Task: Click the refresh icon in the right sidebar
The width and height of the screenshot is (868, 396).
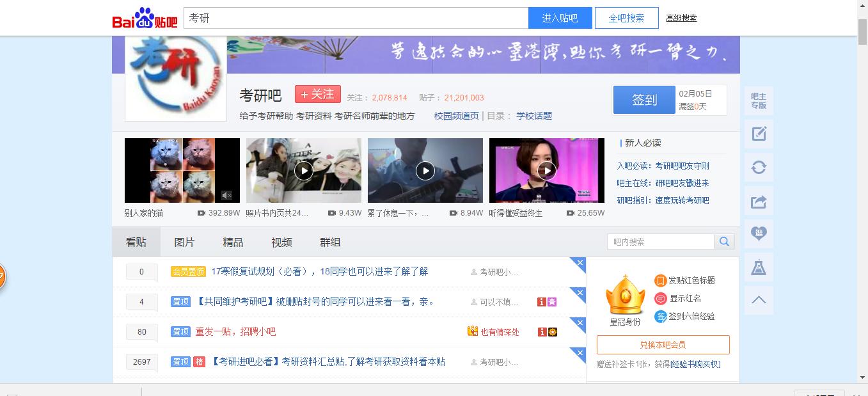Action: click(x=759, y=167)
